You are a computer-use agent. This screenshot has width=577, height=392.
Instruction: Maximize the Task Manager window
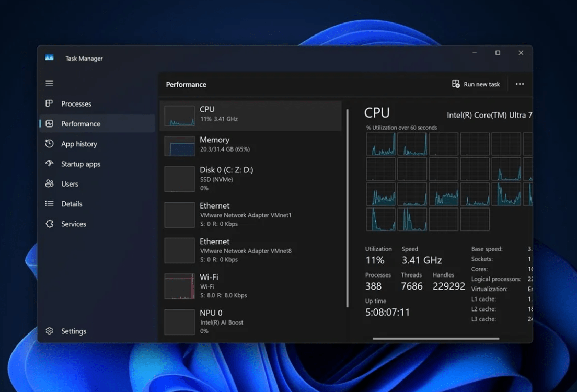point(498,53)
